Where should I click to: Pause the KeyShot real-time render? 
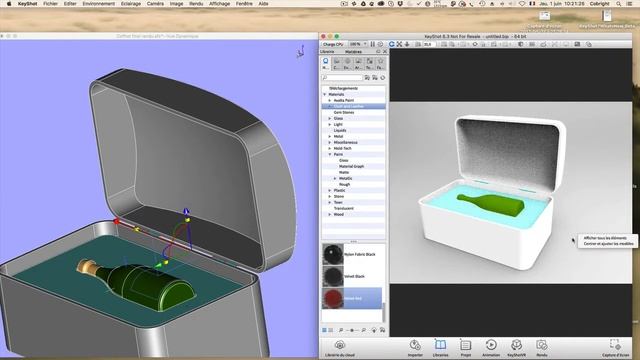(x=373, y=44)
